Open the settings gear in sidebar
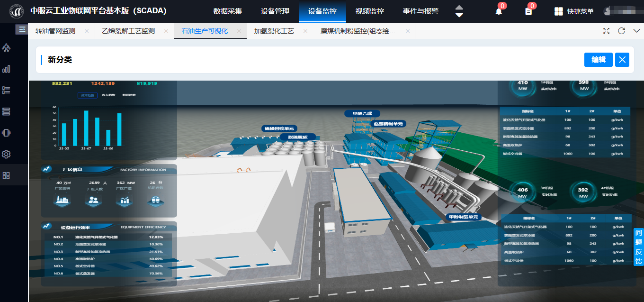Screen dimensions: 644x302 click(x=7, y=154)
